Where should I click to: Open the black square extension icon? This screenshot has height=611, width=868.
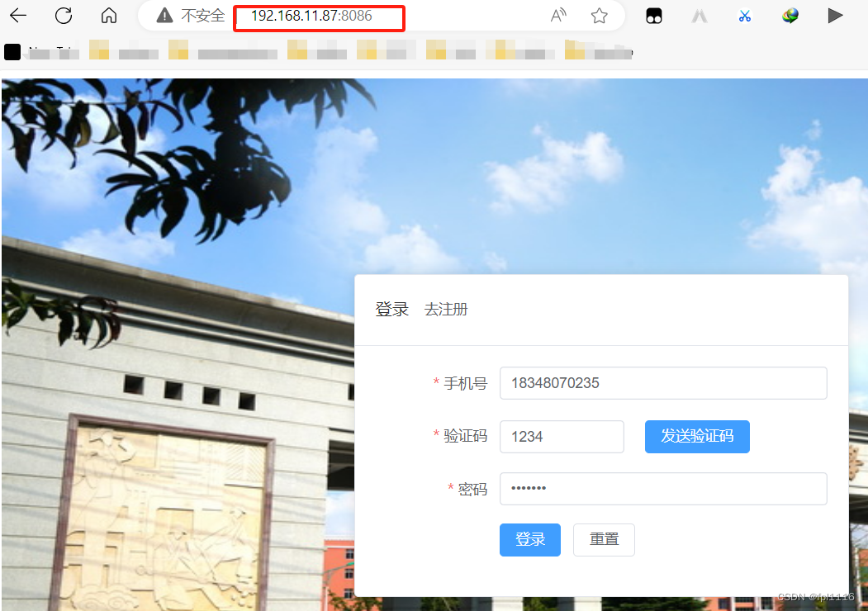(x=654, y=16)
